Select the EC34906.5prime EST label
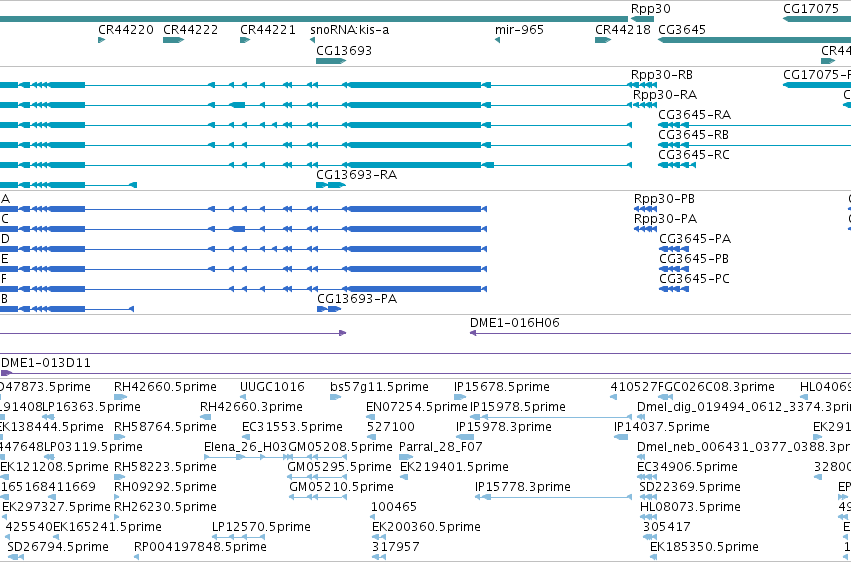Viewport: 851px width, 562px height. [x=687, y=468]
